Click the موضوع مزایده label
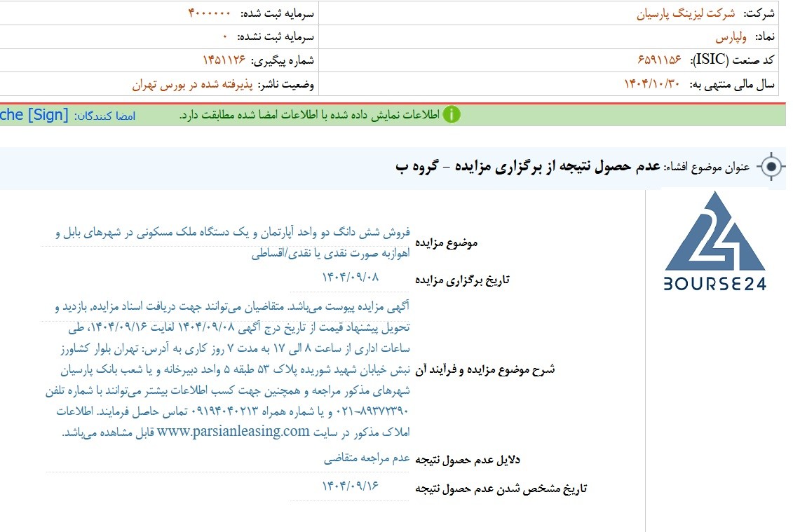 coord(446,243)
